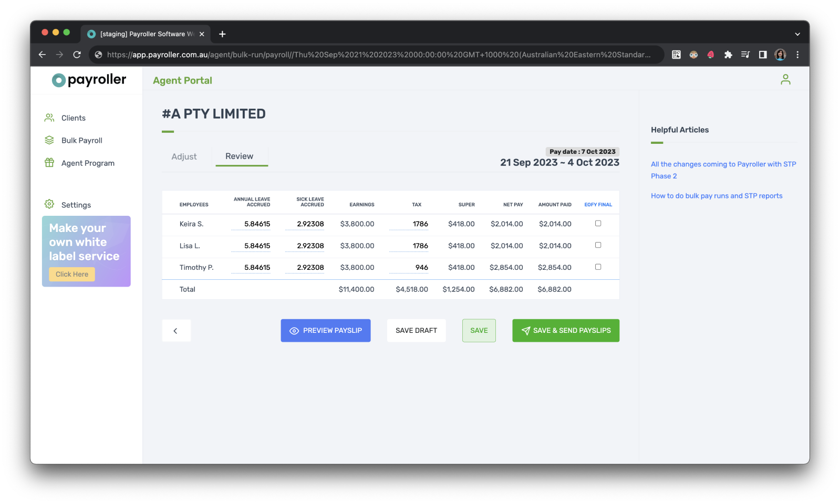840x504 pixels.
Task: Click employee name Timothy P.
Action: coord(196,268)
